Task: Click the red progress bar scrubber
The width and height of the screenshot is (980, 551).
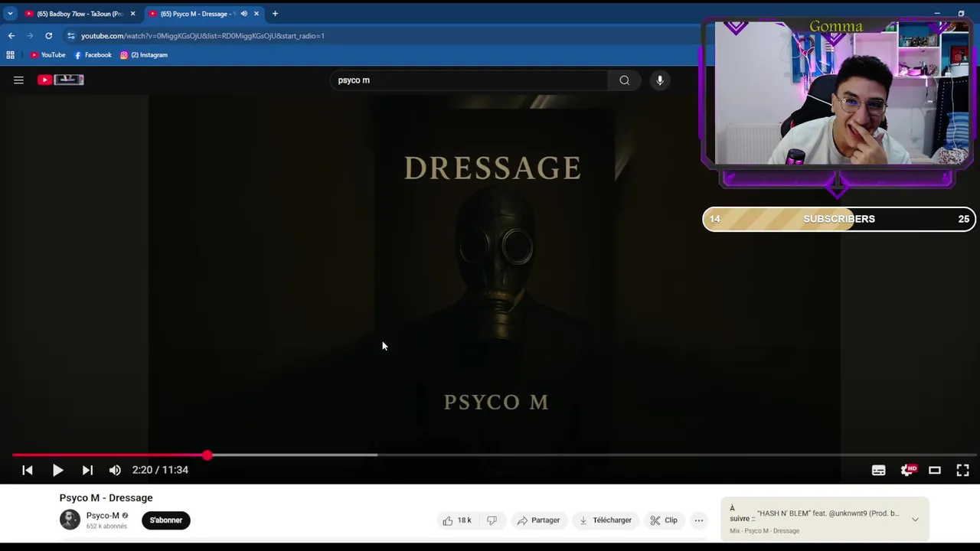Action: tap(207, 455)
